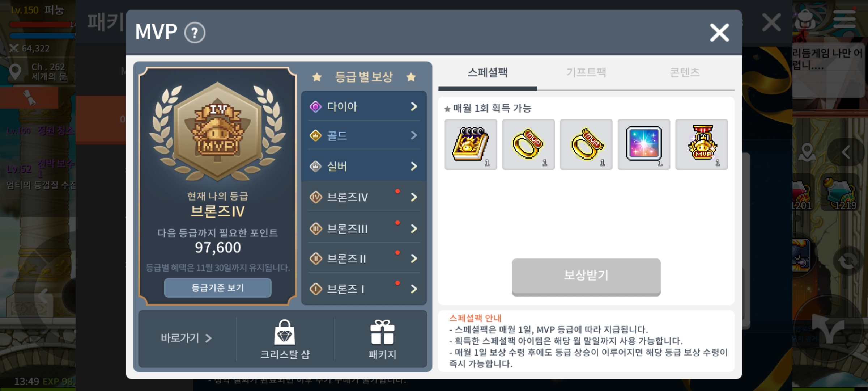
Task: Click the Bronze IV MVP badge emblem
Action: [x=217, y=132]
